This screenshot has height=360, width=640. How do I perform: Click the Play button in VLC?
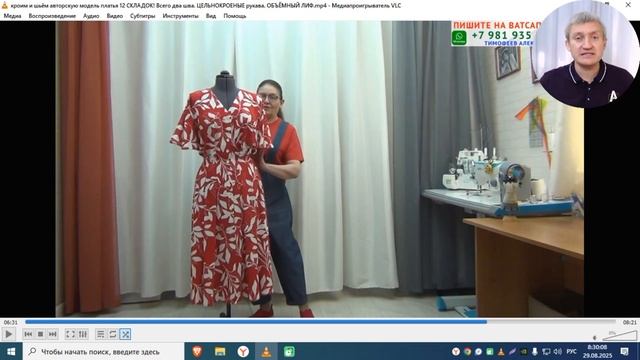pyautogui.click(x=8, y=334)
